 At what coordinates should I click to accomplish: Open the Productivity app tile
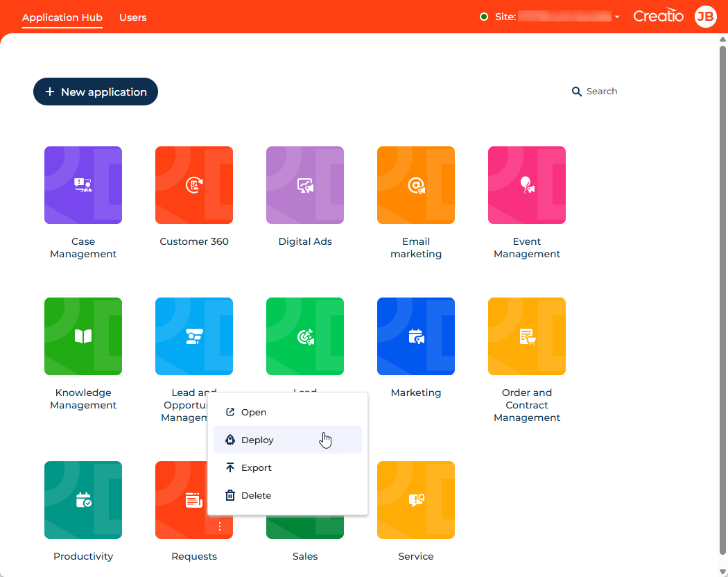[83, 500]
